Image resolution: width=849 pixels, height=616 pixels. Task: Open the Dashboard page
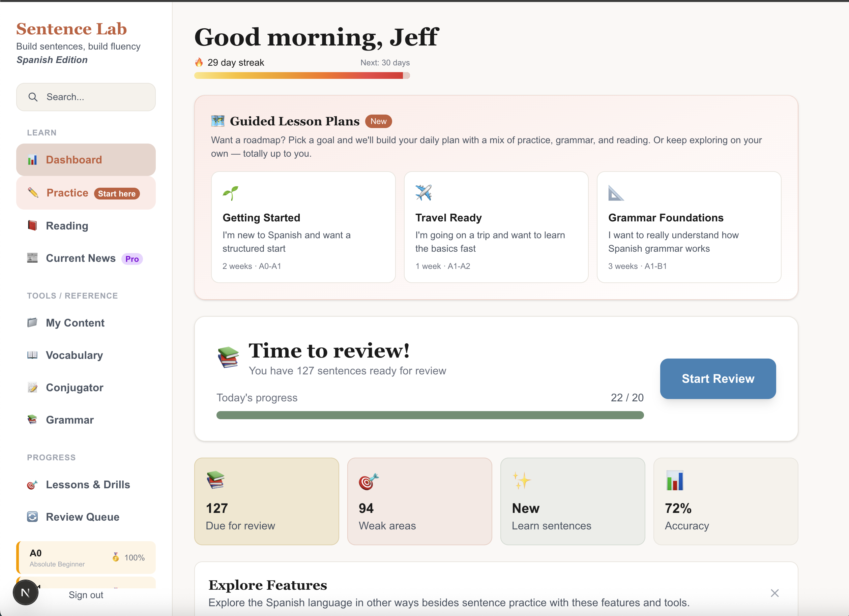(86, 160)
